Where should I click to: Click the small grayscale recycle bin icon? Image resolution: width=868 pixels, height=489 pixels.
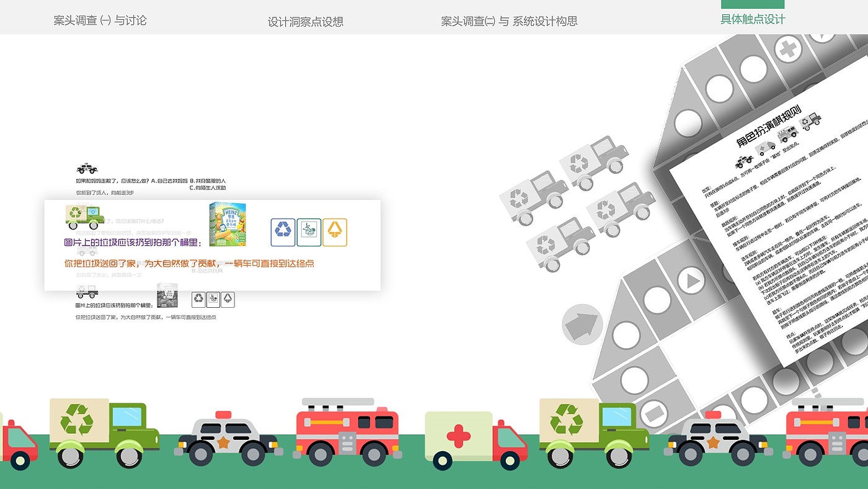[198, 300]
